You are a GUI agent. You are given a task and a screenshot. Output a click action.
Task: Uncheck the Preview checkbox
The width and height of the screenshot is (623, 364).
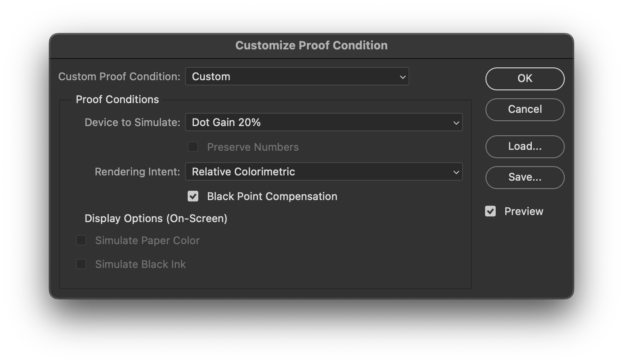pyautogui.click(x=490, y=211)
